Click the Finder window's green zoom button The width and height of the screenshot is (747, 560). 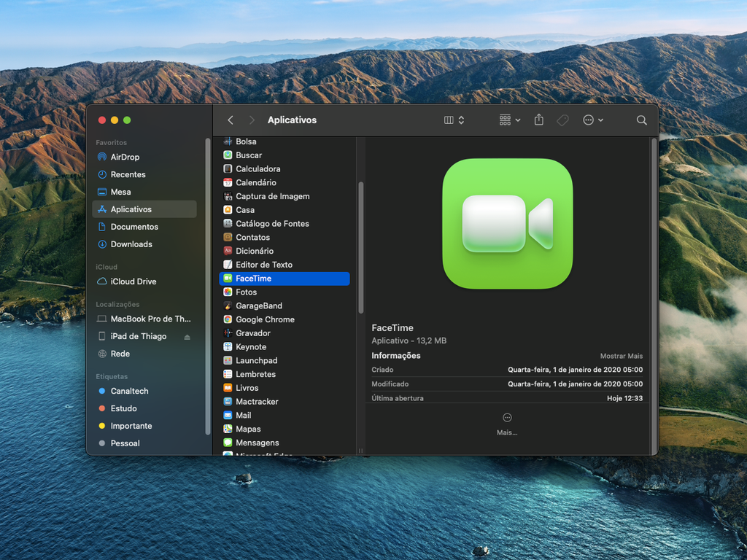pos(127,120)
